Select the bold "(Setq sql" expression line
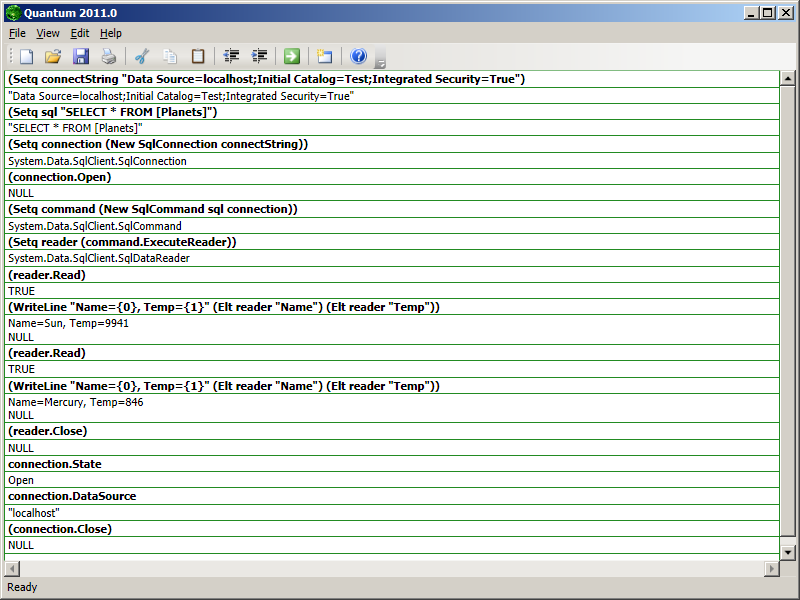The width and height of the screenshot is (800, 600). click(392, 112)
